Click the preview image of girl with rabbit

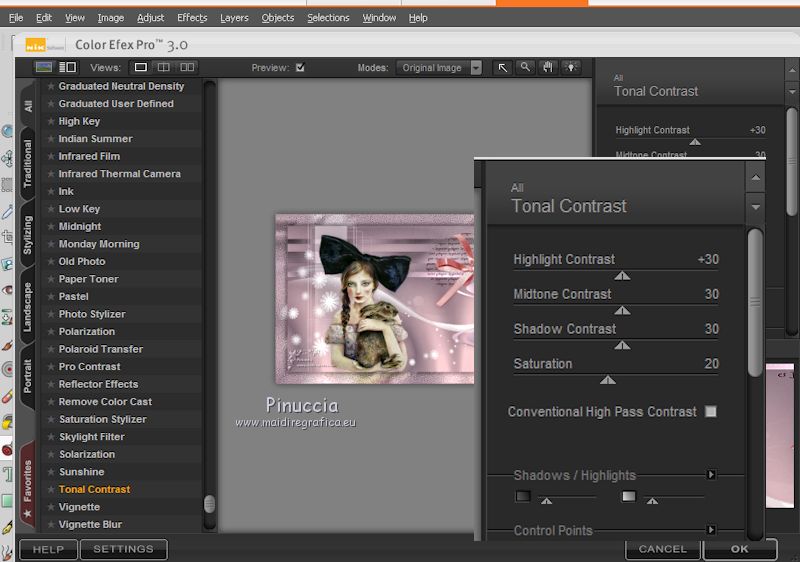pyautogui.click(x=374, y=299)
